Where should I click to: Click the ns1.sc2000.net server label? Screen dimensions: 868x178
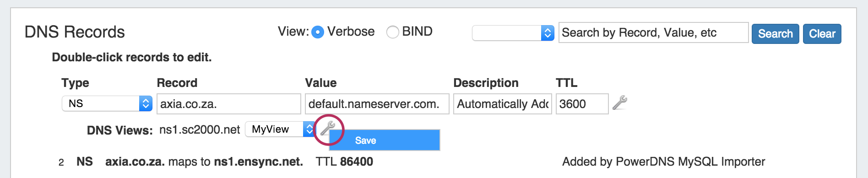[200, 129]
